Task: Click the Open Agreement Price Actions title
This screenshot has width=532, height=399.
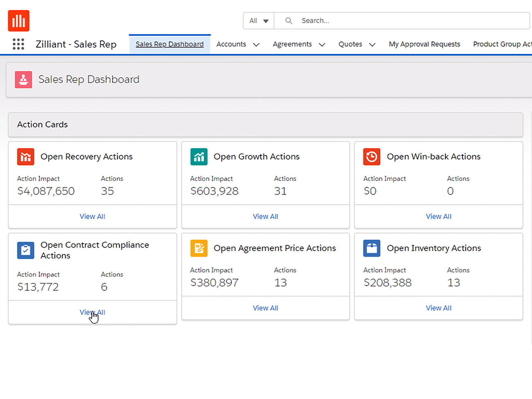Action: [x=275, y=248]
